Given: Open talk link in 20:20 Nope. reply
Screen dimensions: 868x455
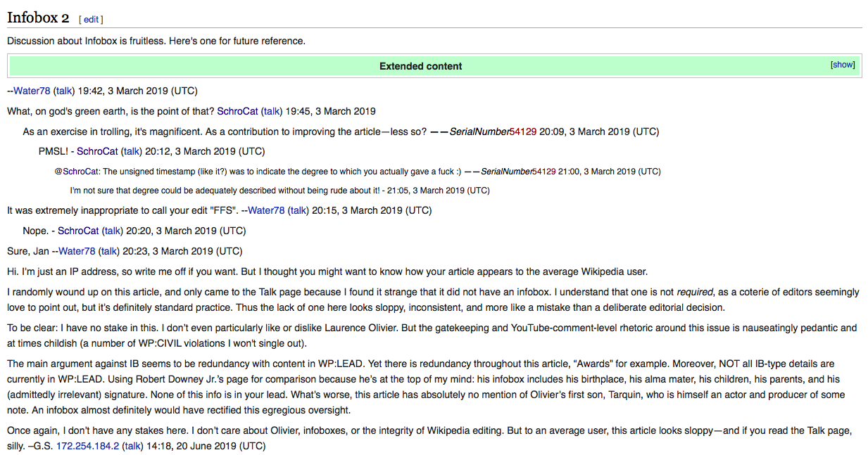Looking at the screenshot, I should tap(113, 231).
